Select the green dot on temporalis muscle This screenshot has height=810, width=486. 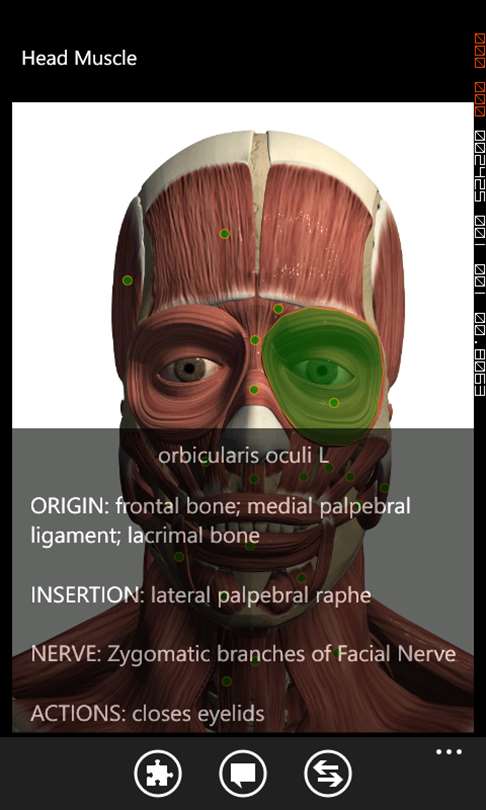click(x=128, y=281)
